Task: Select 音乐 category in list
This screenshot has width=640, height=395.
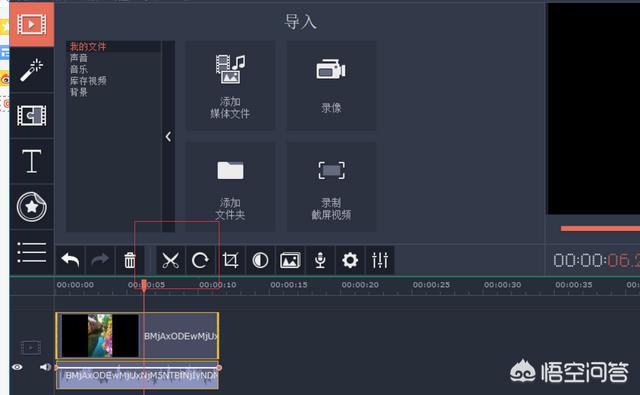Action: tap(79, 69)
